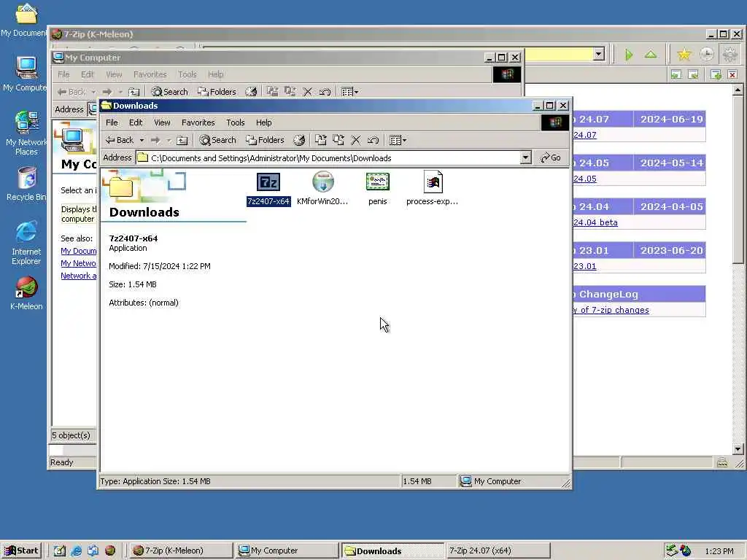The image size is (747, 560).
Task: Go up one folder level in Downloads
Action: [182, 140]
